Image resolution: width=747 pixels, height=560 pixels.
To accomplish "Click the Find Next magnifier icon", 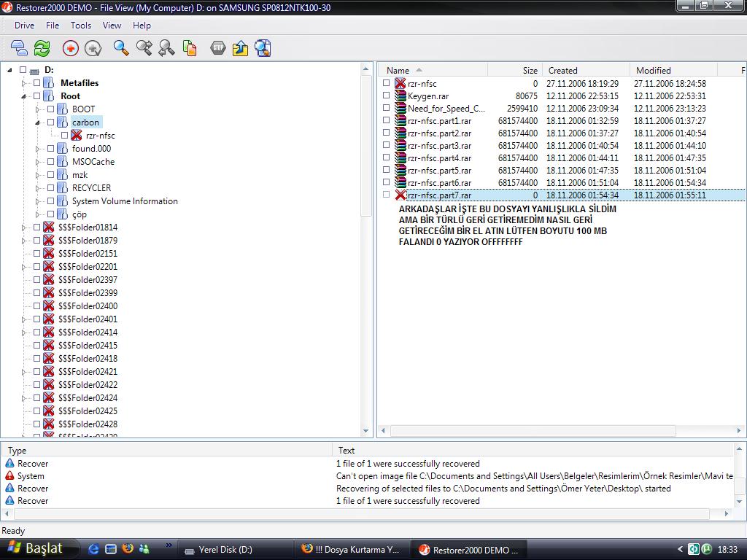I will [144, 48].
